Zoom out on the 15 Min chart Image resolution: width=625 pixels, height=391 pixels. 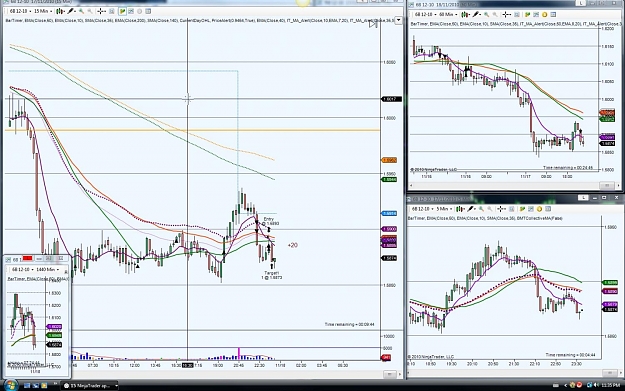pyautogui.click(x=90, y=11)
